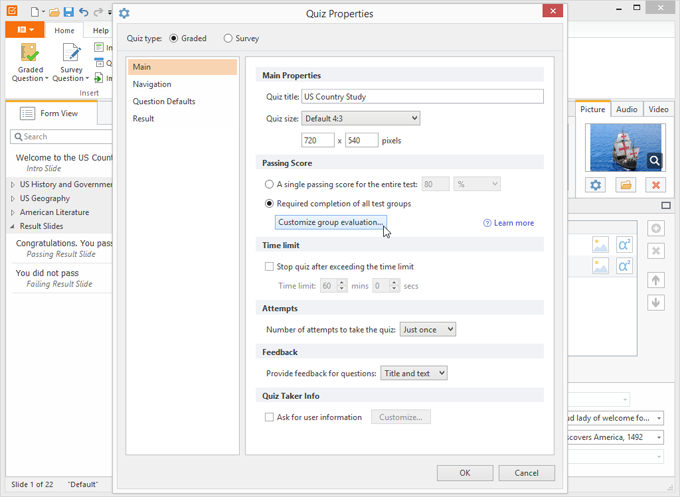
Task: Click the Quiz title input field
Action: (x=422, y=96)
